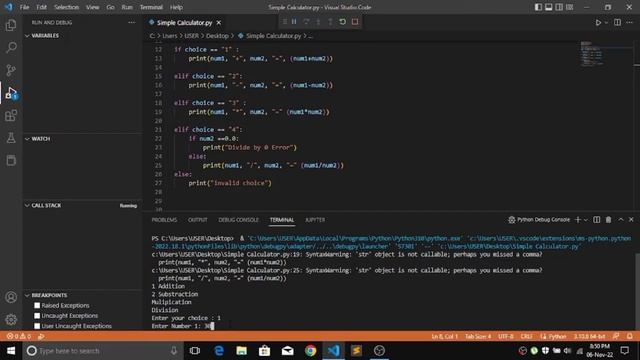Switch to the Problems tab

coord(164,220)
